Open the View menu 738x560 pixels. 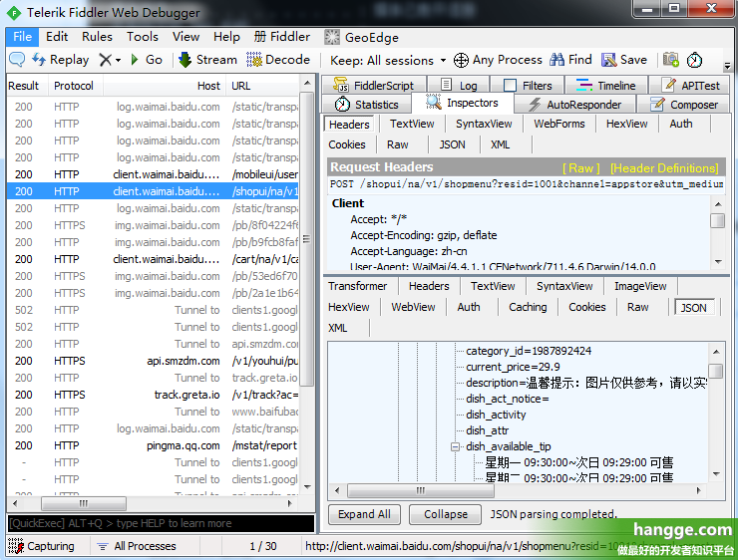tap(185, 37)
